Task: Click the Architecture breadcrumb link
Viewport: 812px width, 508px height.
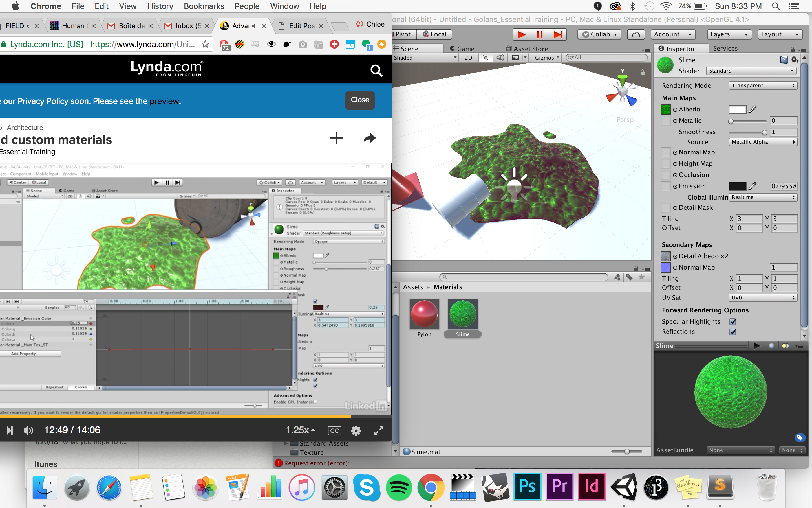Action: (x=25, y=128)
